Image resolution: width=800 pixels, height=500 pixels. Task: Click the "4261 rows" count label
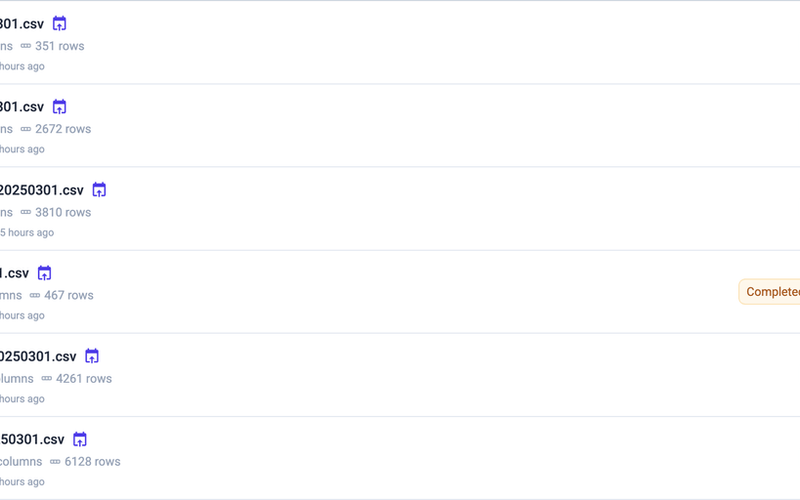pyautogui.click(x=84, y=379)
